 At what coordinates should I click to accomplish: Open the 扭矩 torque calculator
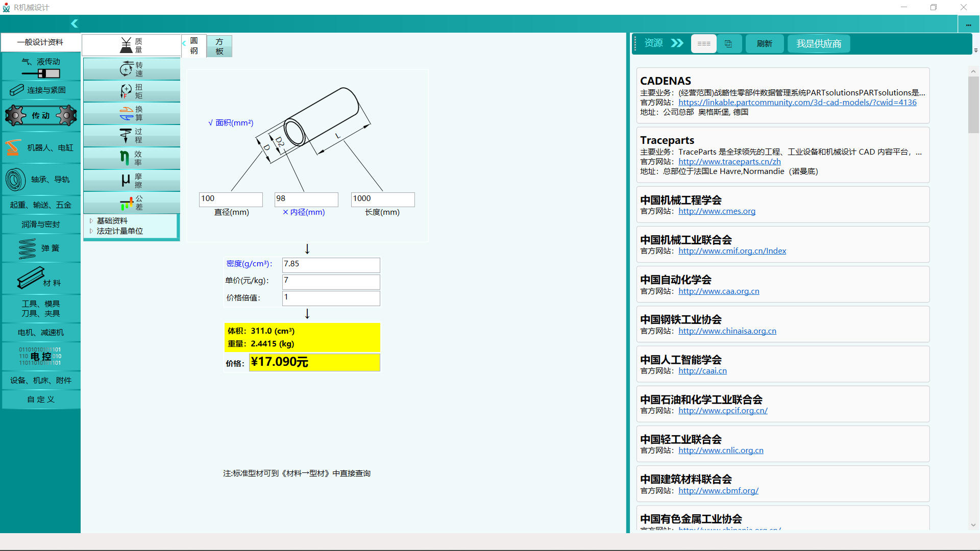click(132, 91)
